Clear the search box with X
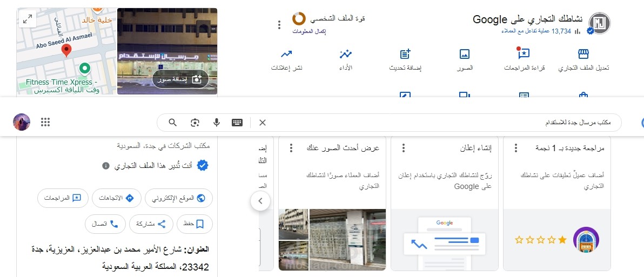Viewport: 644px width, 277px height. pyautogui.click(x=263, y=122)
